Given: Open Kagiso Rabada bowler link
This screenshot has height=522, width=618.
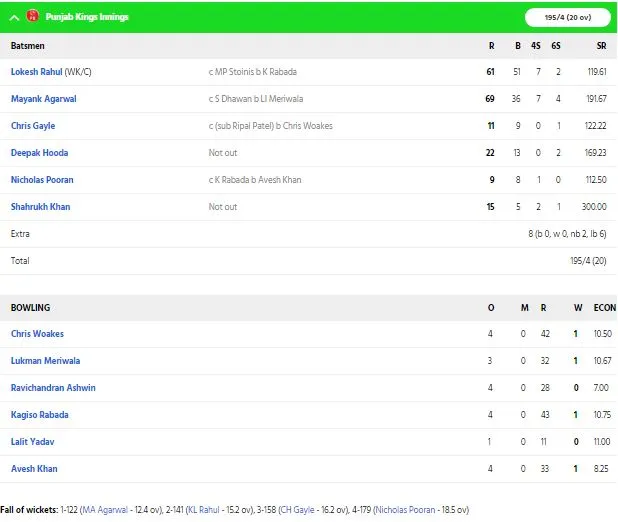Looking at the screenshot, I should point(39,415).
